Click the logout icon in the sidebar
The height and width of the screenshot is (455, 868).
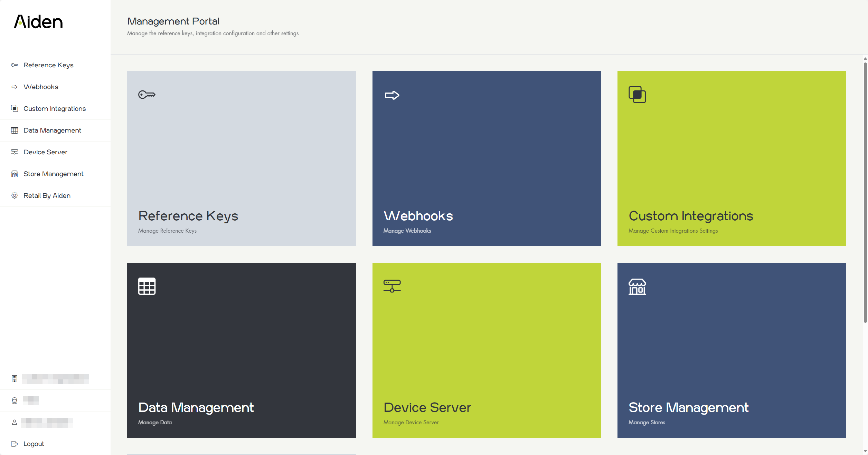click(15, 444)
